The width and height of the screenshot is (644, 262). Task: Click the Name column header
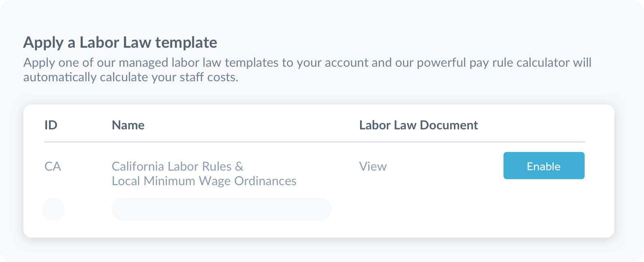pyautogui.click(x=128, y=125)
